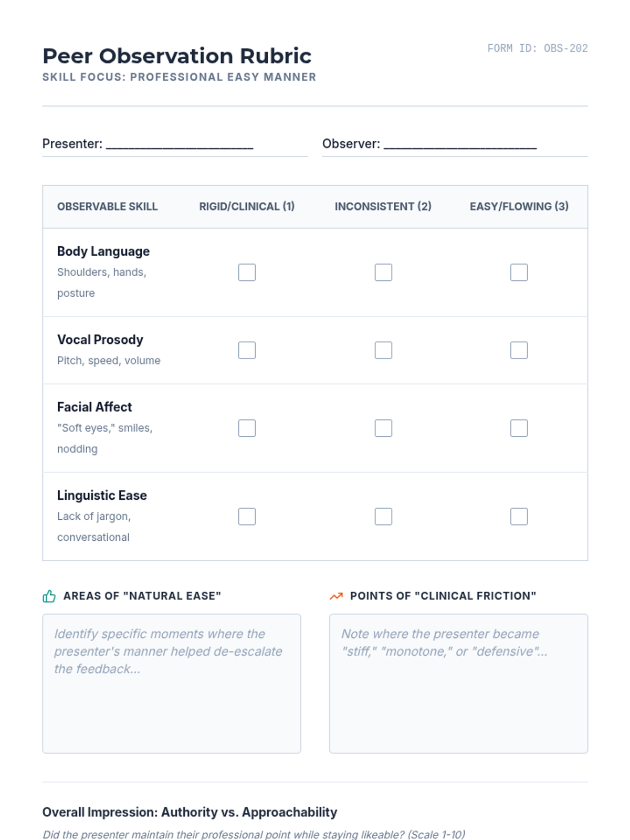Click the Easy/Flowing (3) column header

coord(519,206)
